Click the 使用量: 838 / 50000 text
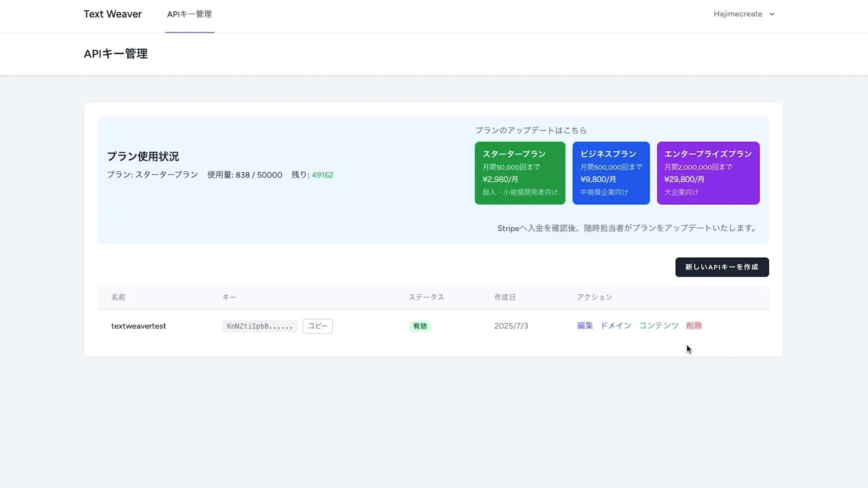This screenshot has height=488, width=868. point(245,175)
